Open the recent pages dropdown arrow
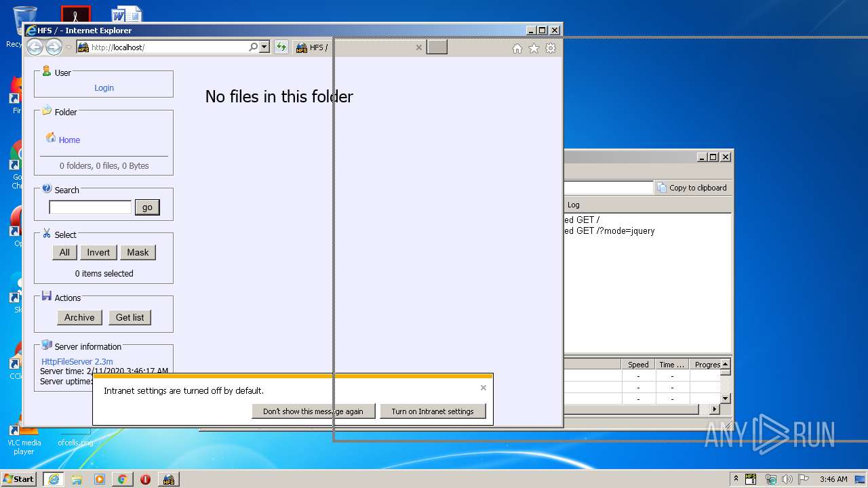Image resolution: width=868 pixels, height=488 pixels. pyautogui.click(x=68, y=47)
